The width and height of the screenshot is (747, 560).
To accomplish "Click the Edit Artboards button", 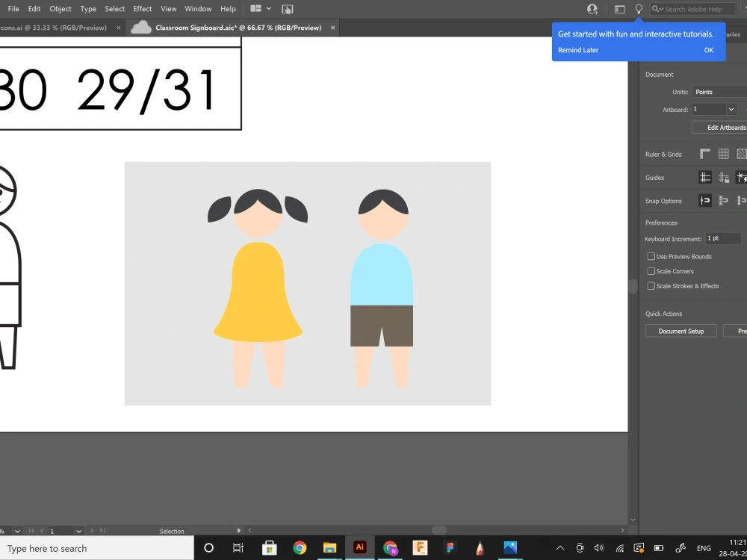I will click(719, 127).
